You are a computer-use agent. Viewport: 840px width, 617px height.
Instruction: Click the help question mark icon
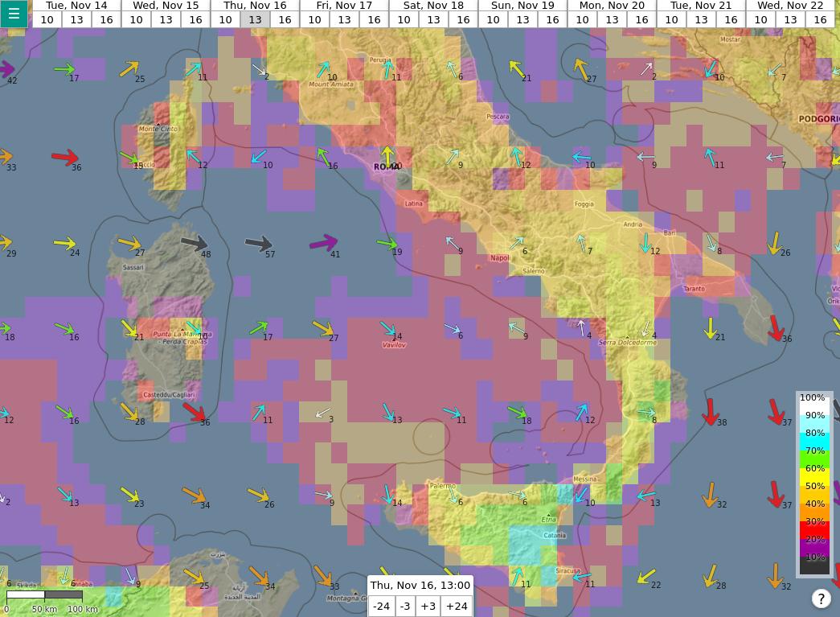(821, 598)
